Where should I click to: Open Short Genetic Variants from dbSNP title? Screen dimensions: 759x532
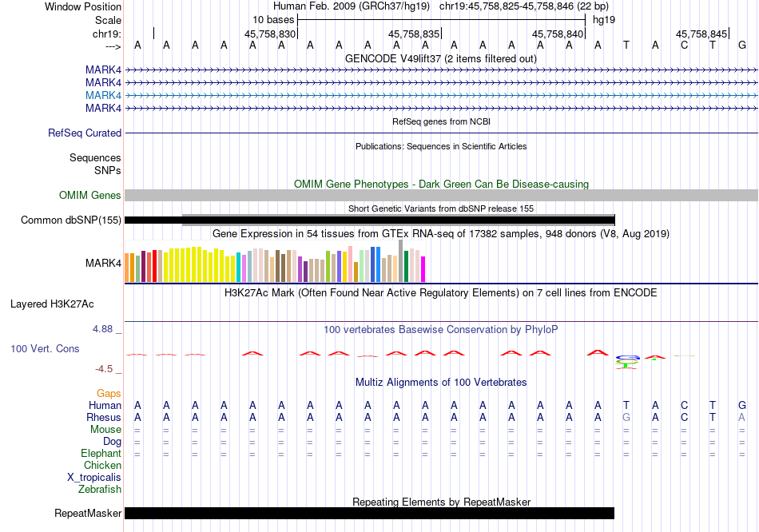pyautogui.click(x=441, y=208)
